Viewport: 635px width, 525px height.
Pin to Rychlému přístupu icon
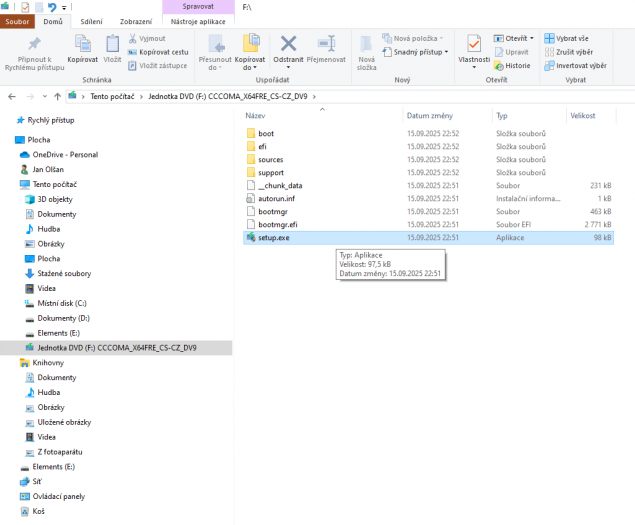(x=34, y=44)
